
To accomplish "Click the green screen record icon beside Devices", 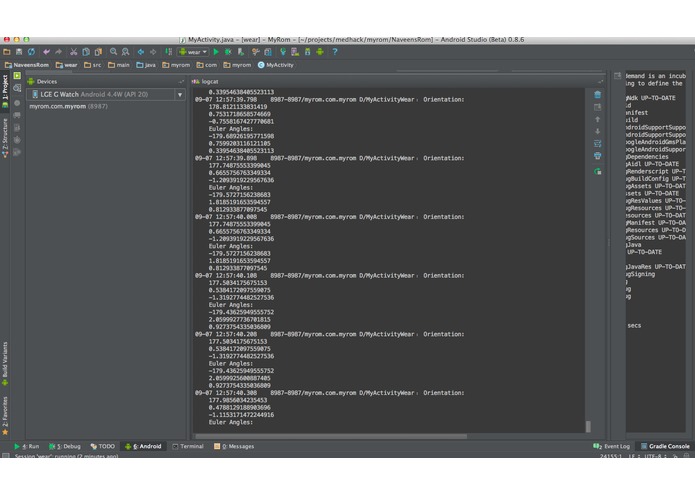I will [x=17, y=76].
